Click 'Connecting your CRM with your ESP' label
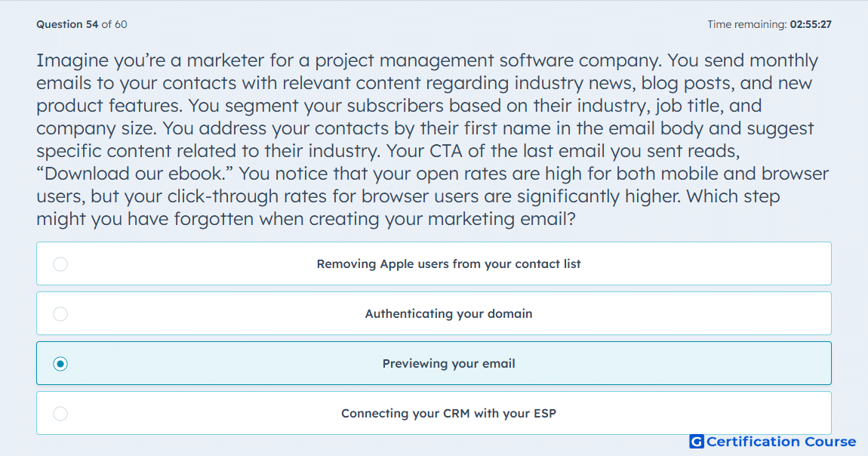The width and height of the screenshot is (868, 456). [x=448, y=414]
